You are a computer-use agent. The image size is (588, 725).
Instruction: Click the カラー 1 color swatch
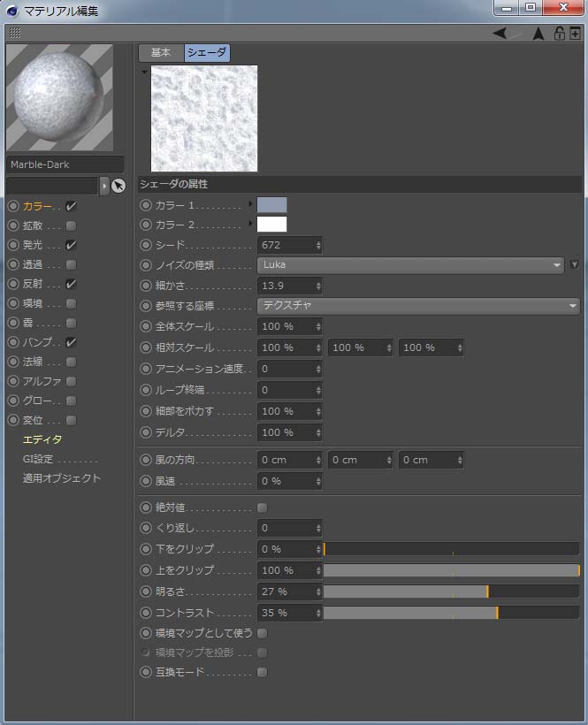click(x=271, y=205)
